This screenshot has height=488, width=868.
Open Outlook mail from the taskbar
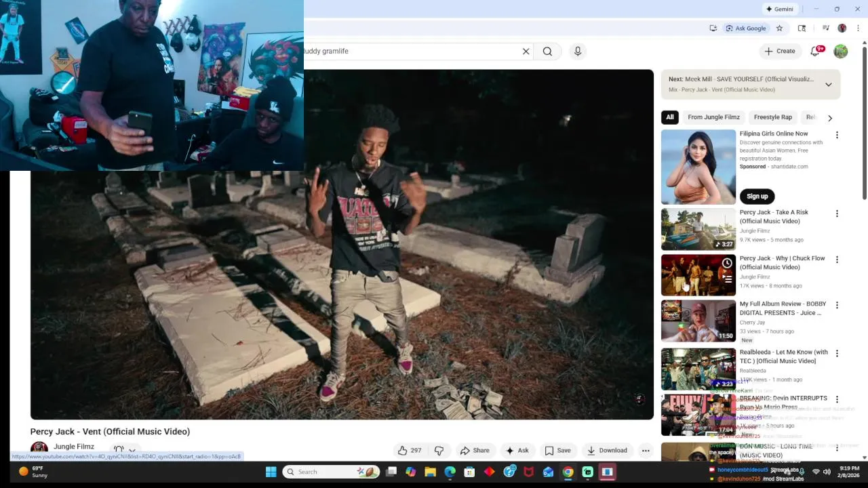(549, 472)
